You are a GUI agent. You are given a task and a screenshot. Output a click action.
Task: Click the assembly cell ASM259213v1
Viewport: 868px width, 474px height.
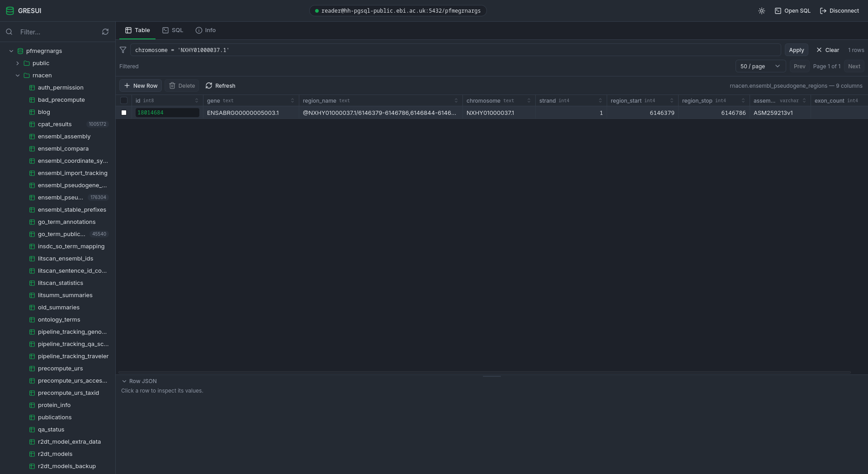click(x=780, y=113)
